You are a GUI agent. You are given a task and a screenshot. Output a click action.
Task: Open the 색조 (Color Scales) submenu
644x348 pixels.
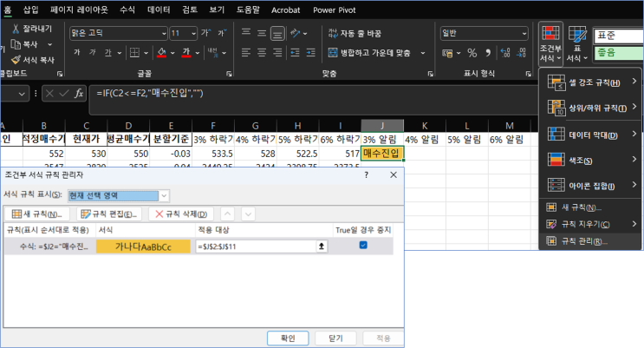(592, 160)
